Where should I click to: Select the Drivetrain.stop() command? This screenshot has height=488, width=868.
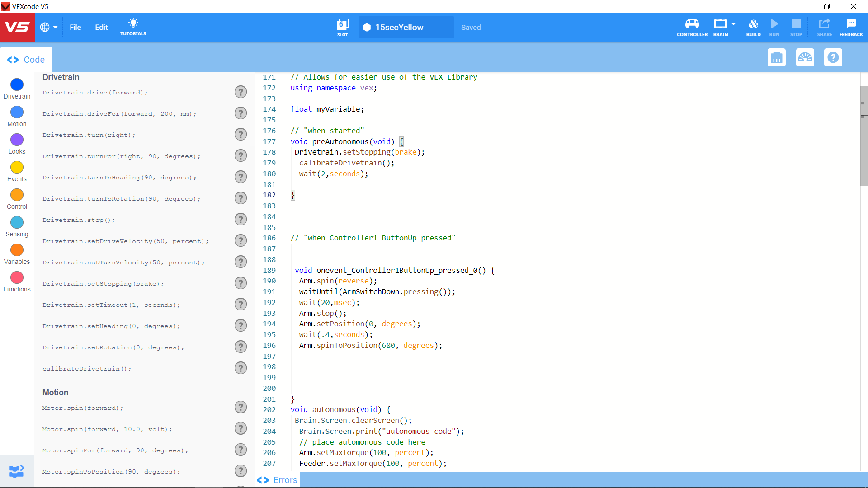tap(79, 220)
